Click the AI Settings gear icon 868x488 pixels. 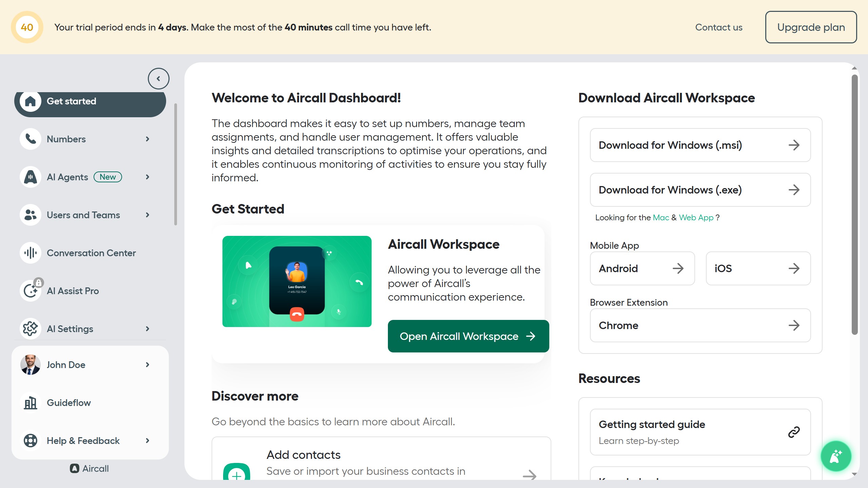click(x=31, y=329)
